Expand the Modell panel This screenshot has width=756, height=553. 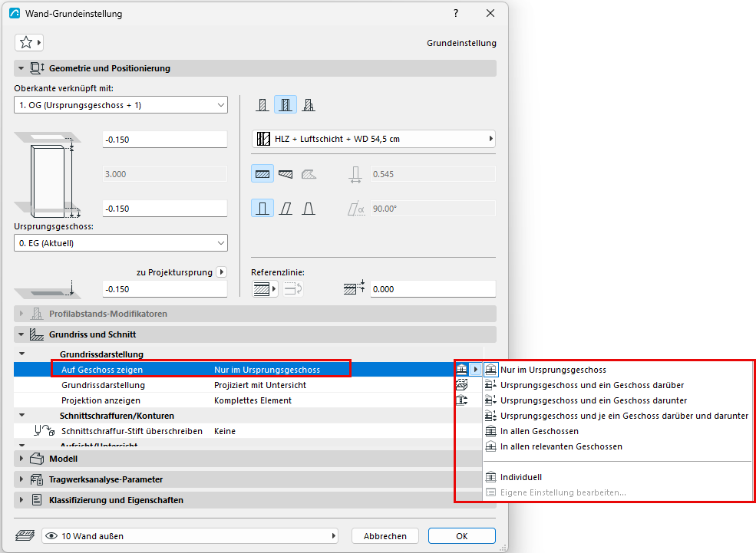pos(21,459)
